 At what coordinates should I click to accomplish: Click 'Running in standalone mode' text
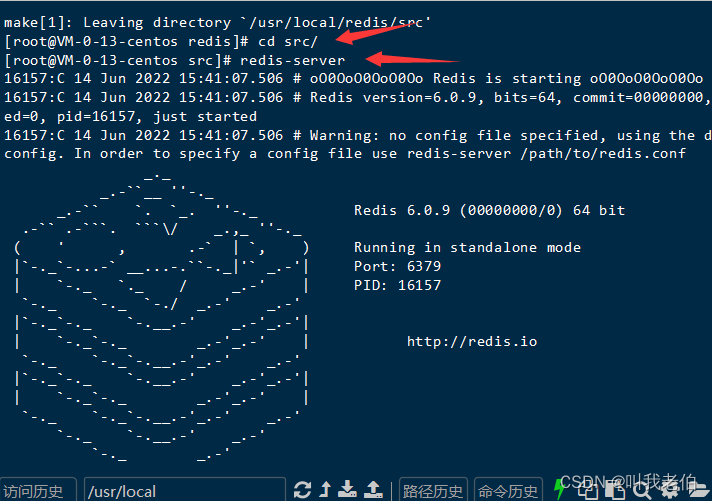coord(467,248)
